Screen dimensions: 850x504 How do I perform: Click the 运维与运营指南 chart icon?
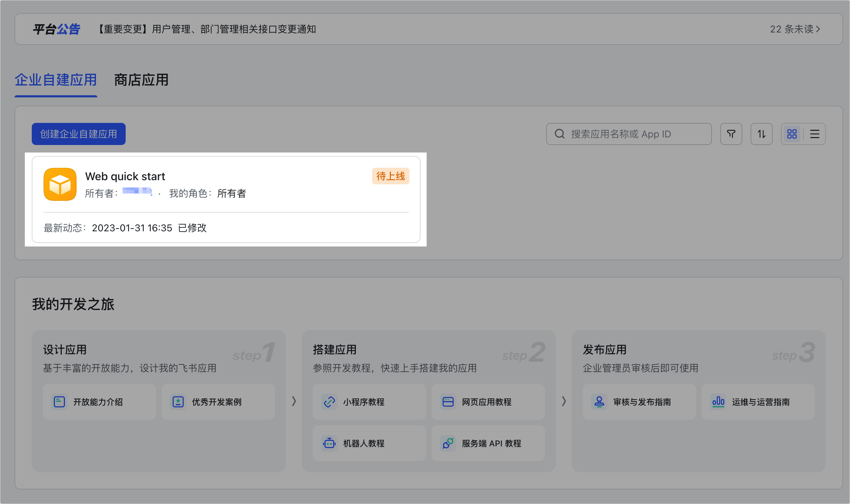(718, 402)
